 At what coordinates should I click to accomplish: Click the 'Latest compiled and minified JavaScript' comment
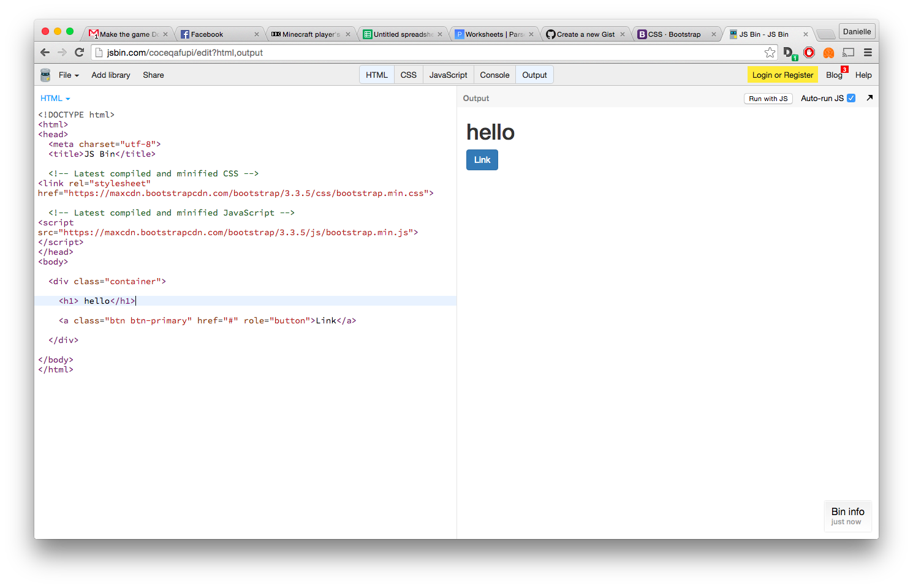[x=172, y=213]
